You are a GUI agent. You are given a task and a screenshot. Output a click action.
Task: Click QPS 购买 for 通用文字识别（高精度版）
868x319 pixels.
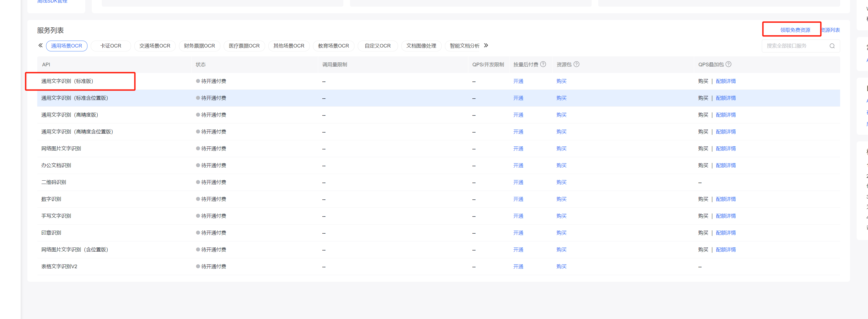point(703,115)
